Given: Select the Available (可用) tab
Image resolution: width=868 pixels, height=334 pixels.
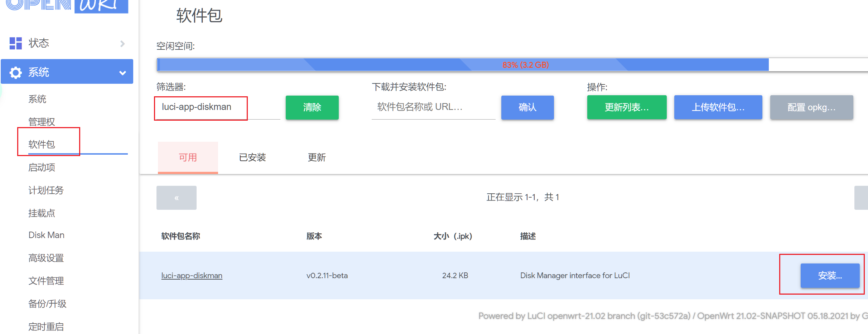Looking at the screenshot, I should tap(188, 158).
